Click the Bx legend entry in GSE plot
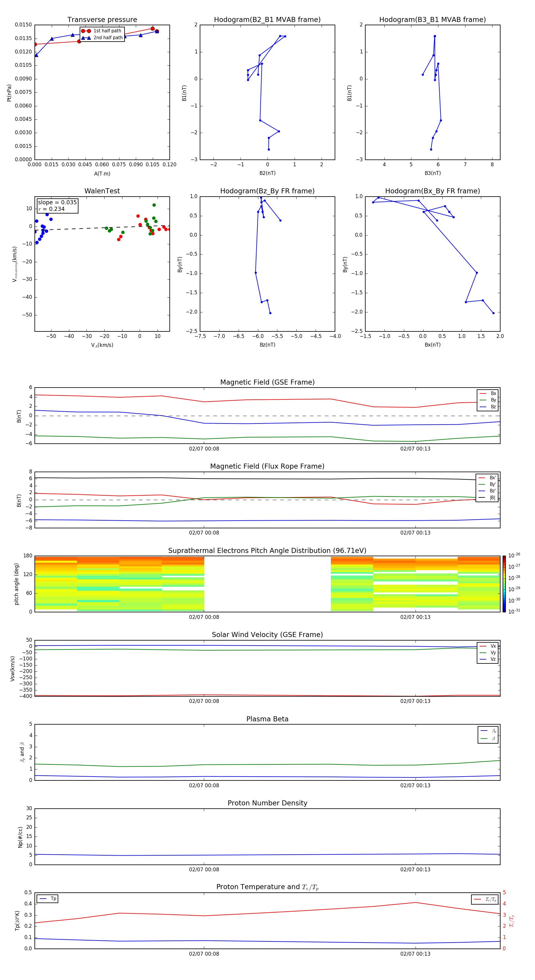 coord(488,393)
